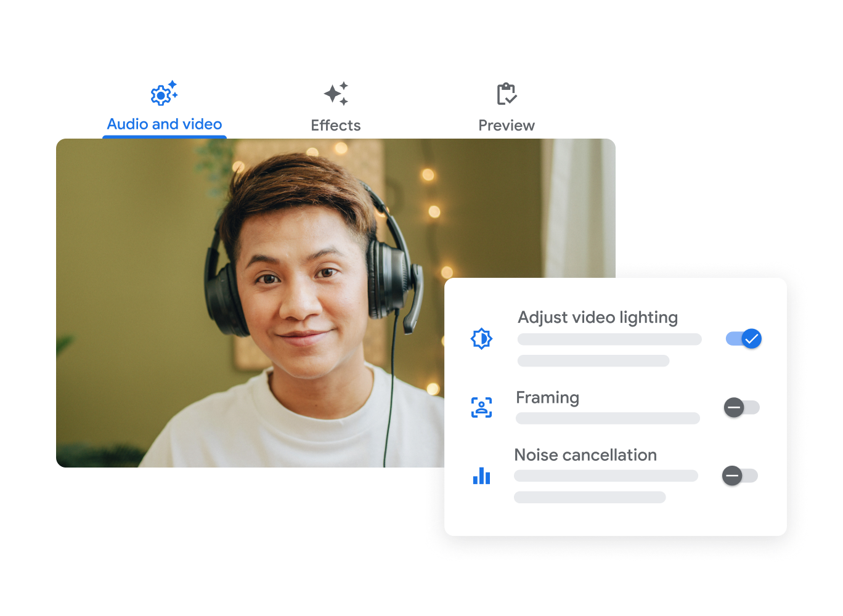Click the Adjust video lighting brightness icon
Viewport: 843px width, 616px height.
481,339
